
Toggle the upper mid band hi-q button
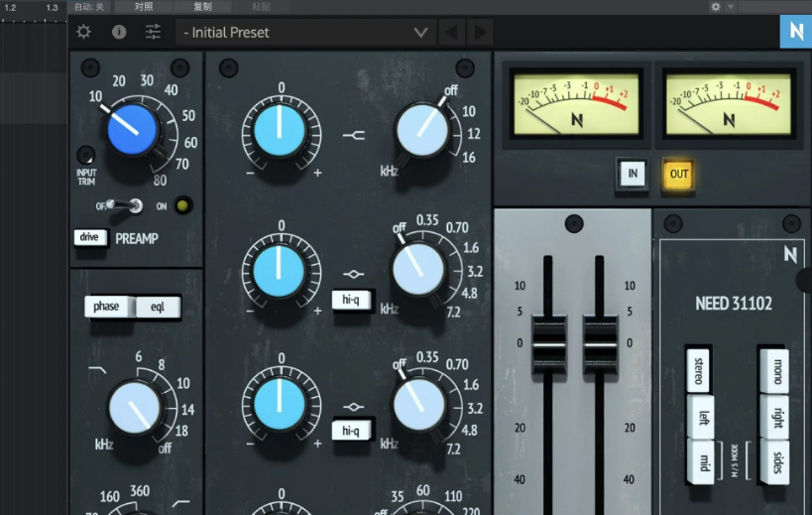[351, 300]
